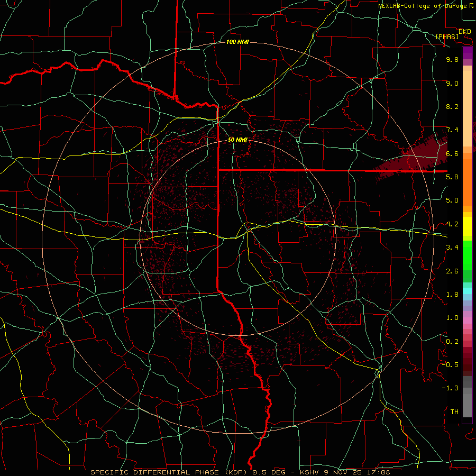Click the -1.3 scale value

450,388
